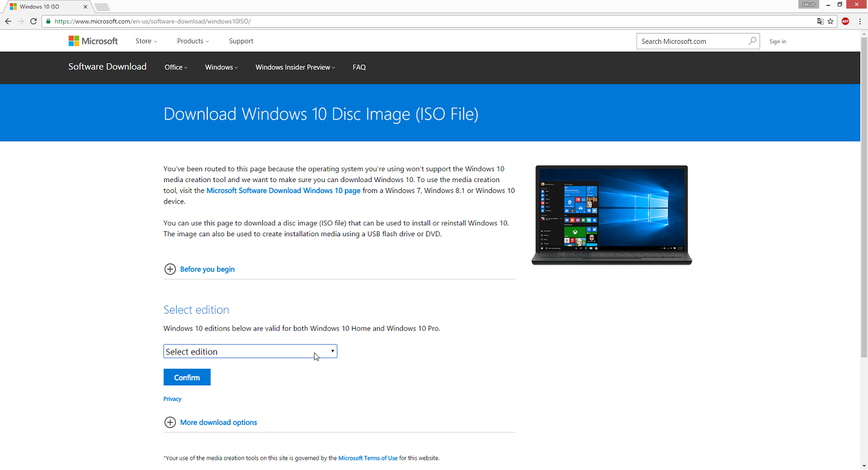Open the Store dropdown menu
The image size is (868, 470).
coord(146,41)
